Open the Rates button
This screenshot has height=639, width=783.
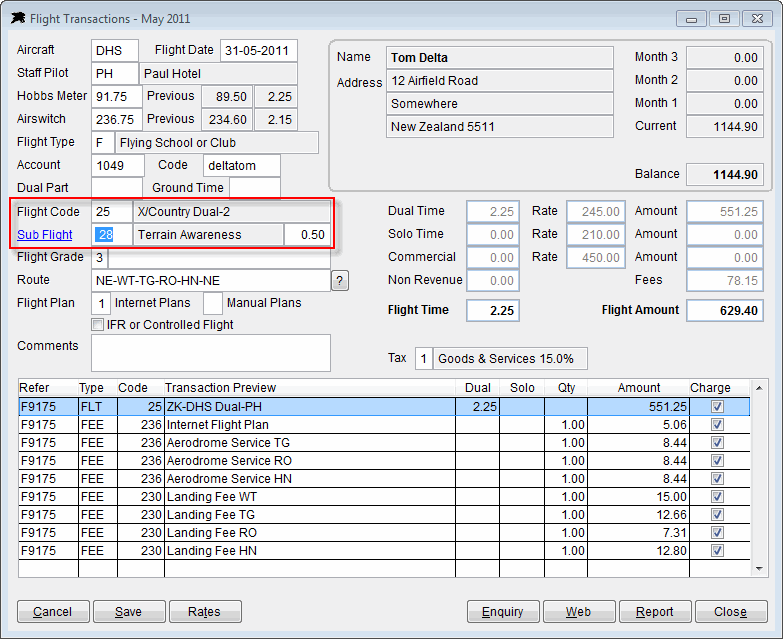pyautogui.click(x=205, y=612)
